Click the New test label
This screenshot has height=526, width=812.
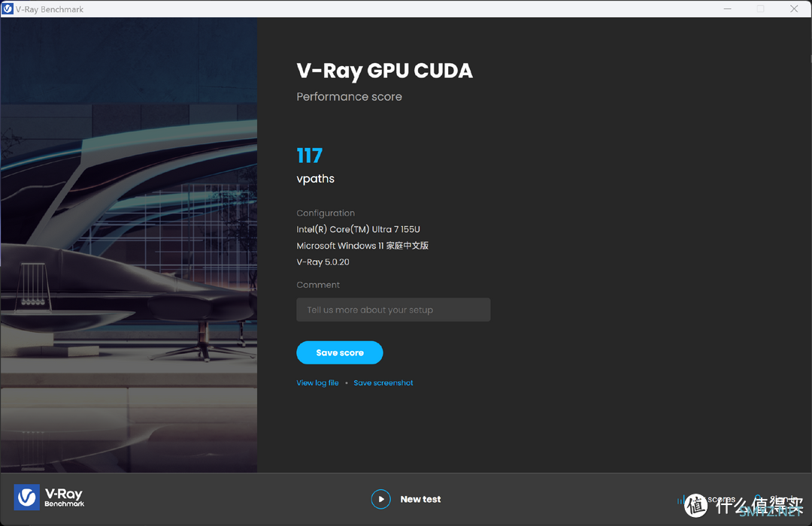[420, 500]
